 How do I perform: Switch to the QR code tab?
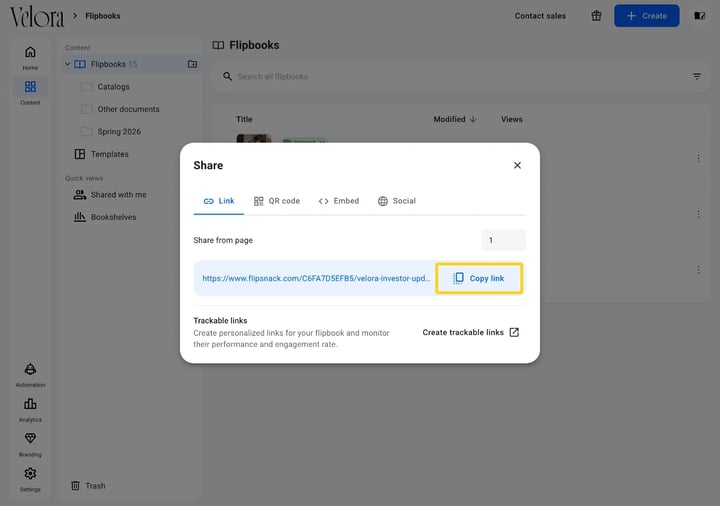pyautogui.click(x=277, y=201)
